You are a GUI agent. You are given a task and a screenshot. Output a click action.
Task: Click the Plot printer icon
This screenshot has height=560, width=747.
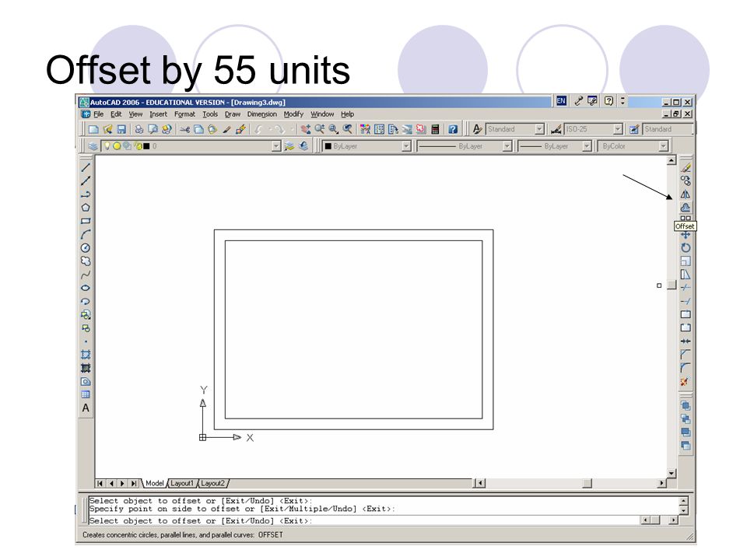[139, 129]
